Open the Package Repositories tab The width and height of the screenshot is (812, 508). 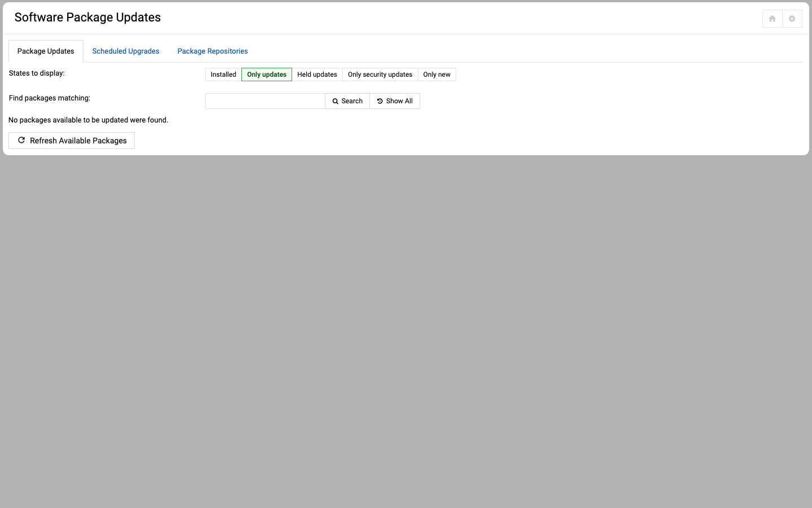point(213,51)
